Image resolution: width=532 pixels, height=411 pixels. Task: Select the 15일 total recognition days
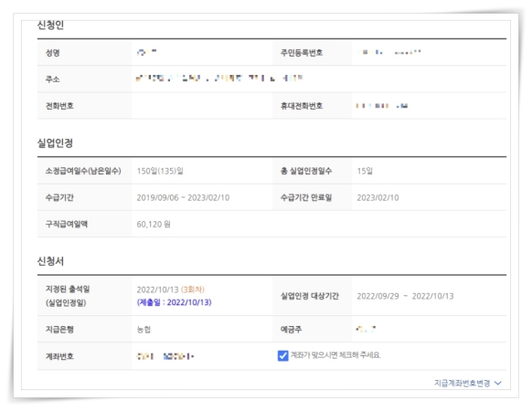(x=365, y=171)
